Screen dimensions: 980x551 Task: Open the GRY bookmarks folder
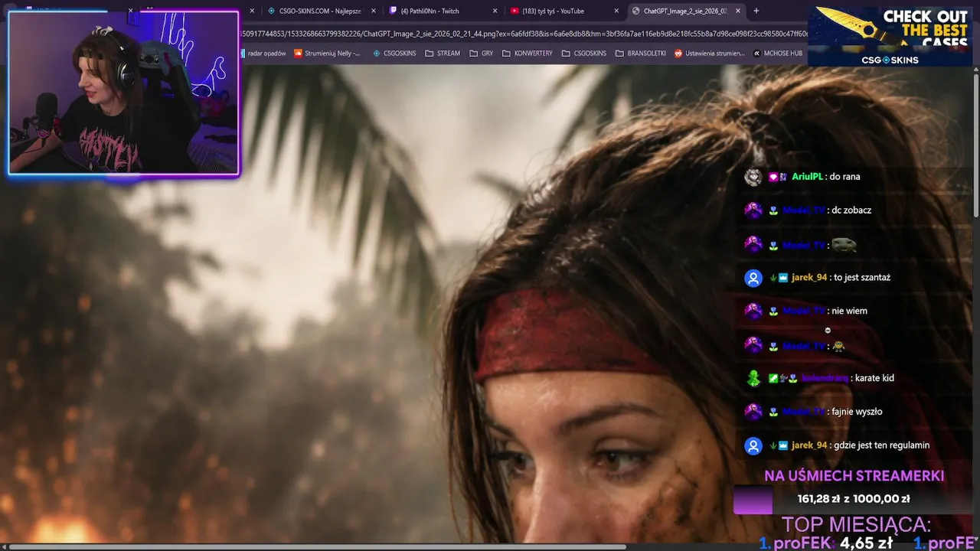pos(482,54)
